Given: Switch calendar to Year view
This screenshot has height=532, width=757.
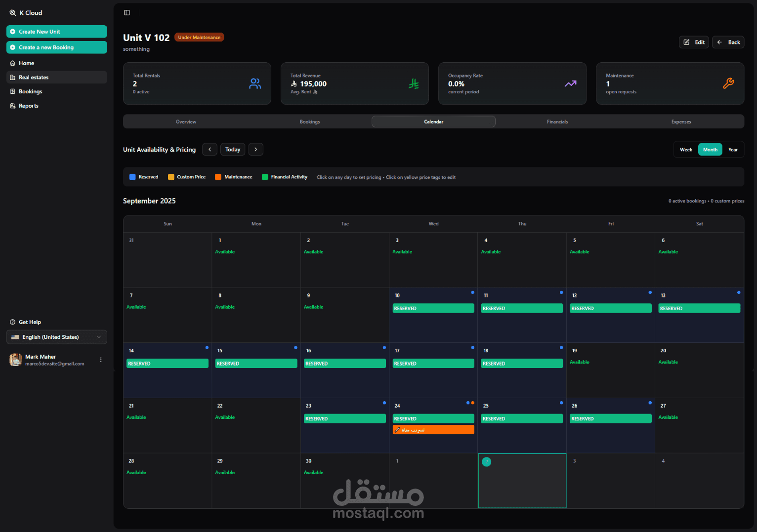Looking at the screenshot, I should click(x=733, y=150).
